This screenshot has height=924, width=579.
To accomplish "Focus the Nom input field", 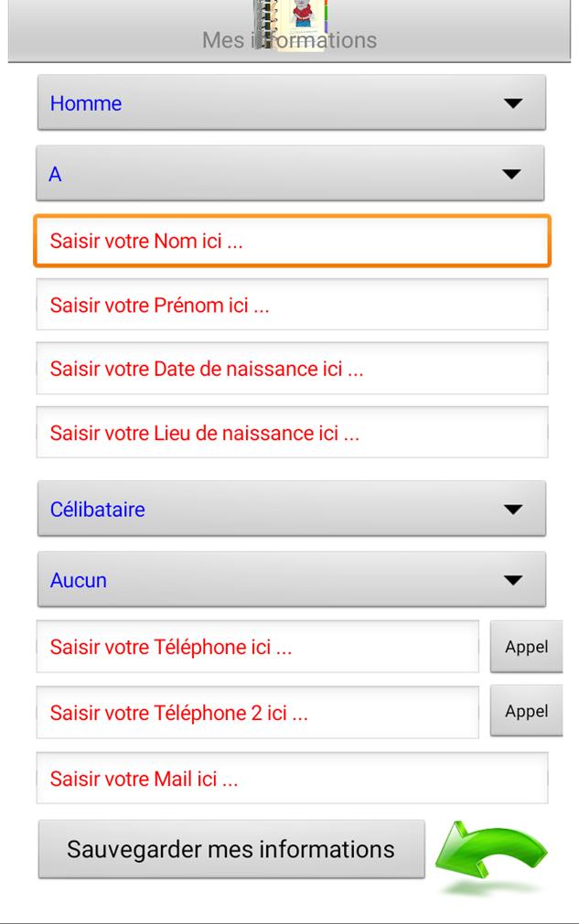I will 292,241.
